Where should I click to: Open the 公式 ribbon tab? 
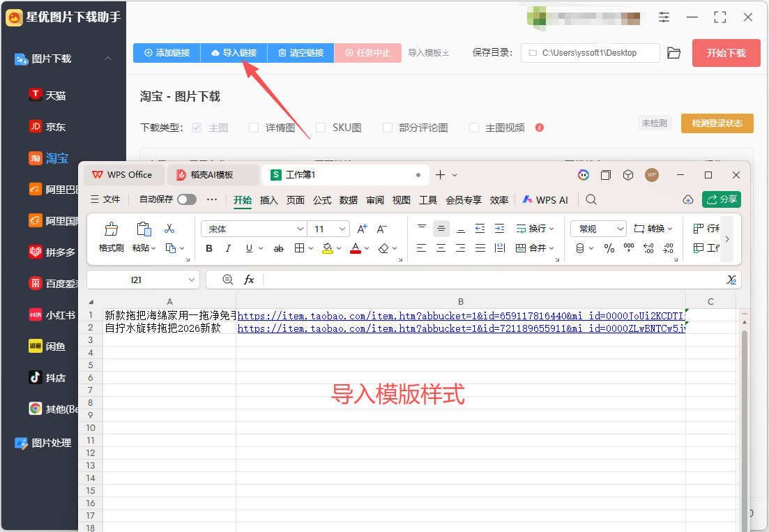322,200
